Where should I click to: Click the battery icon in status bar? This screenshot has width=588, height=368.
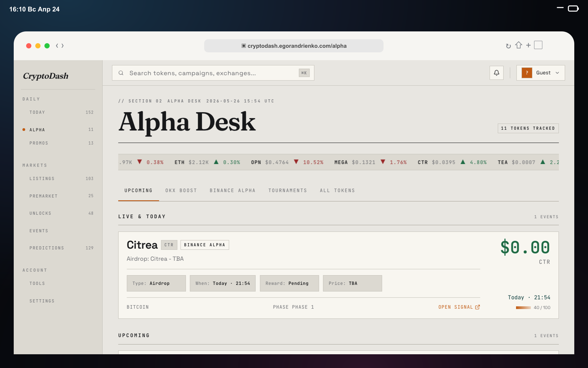pos(573,9)
